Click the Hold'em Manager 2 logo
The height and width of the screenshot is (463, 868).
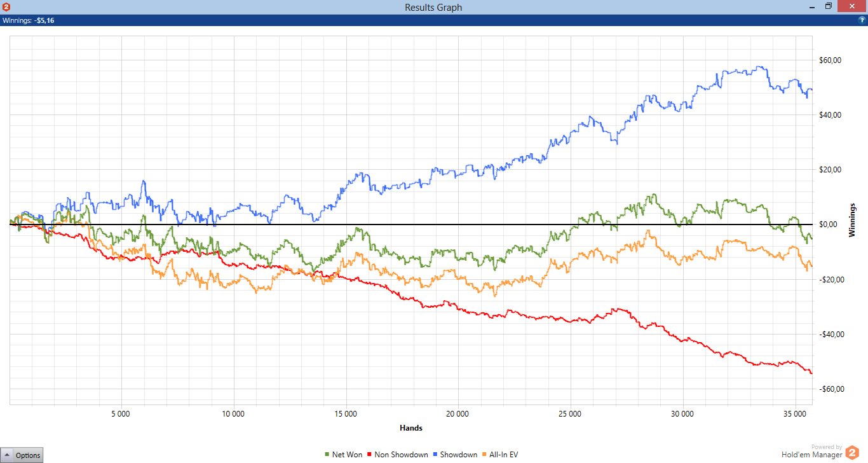point(851,453)
